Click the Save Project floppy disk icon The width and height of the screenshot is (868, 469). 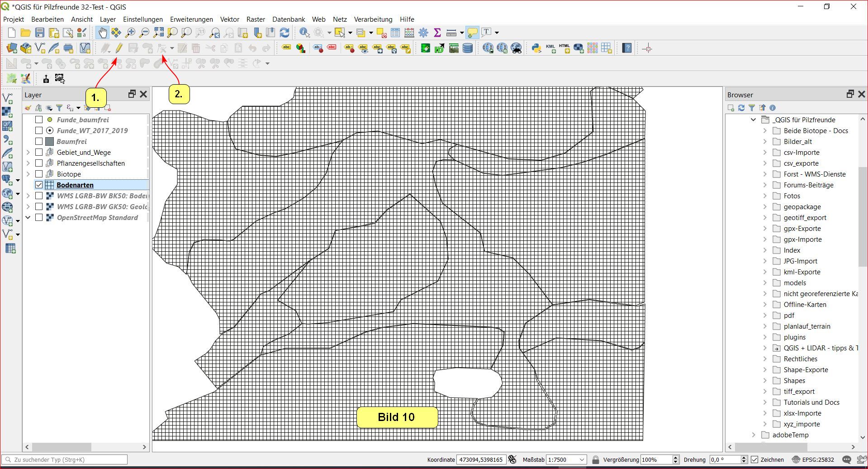point(40,33)
